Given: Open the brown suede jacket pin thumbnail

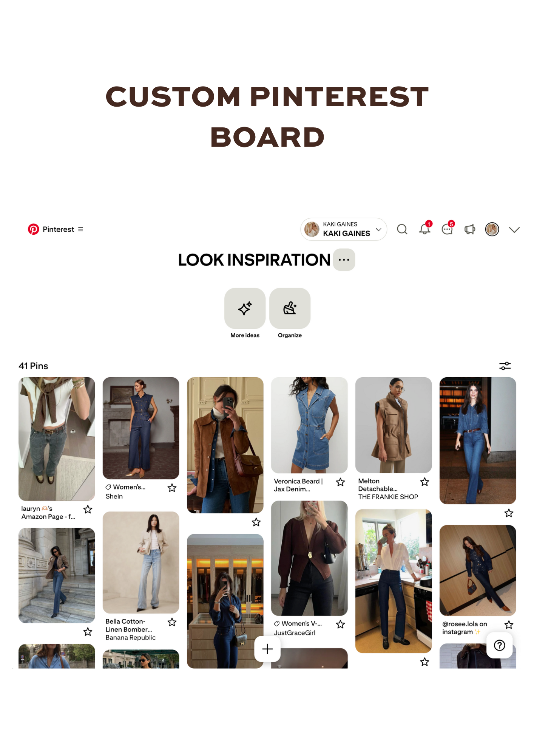Looking at the screenshot, I should click(225, 445).
